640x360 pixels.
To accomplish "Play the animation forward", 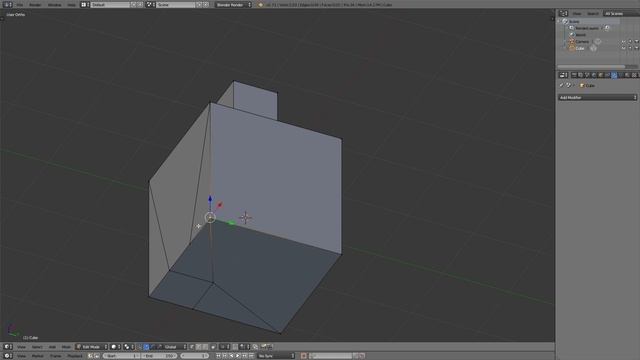I will 238,356.
